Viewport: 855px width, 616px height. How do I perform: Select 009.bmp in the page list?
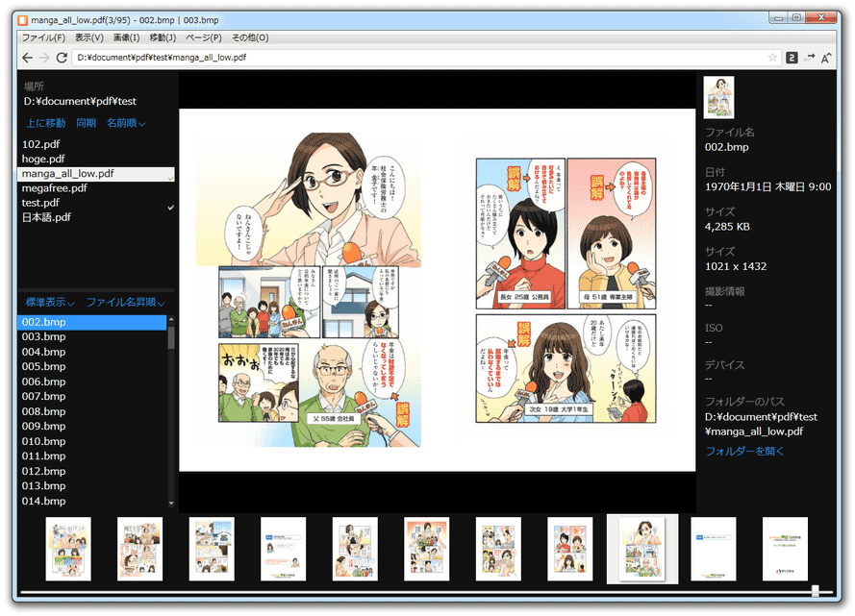point(92,427)
